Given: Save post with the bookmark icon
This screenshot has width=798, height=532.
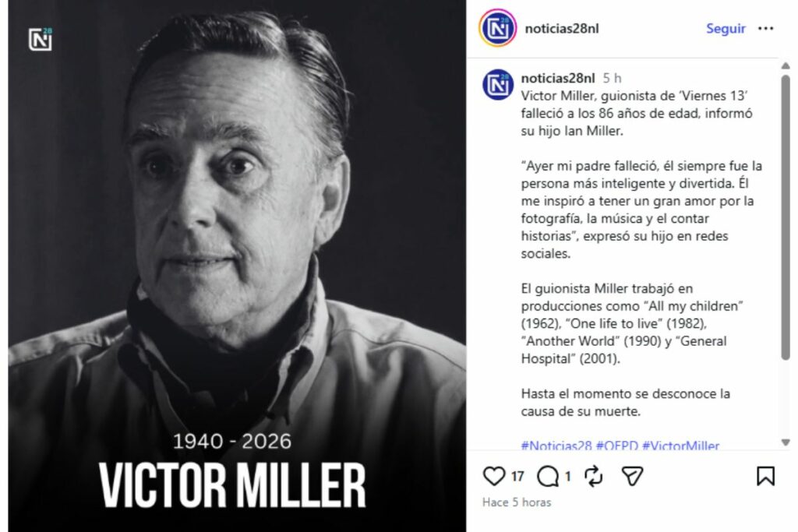Looking at the screenshot, I should [x=765, y=476].
